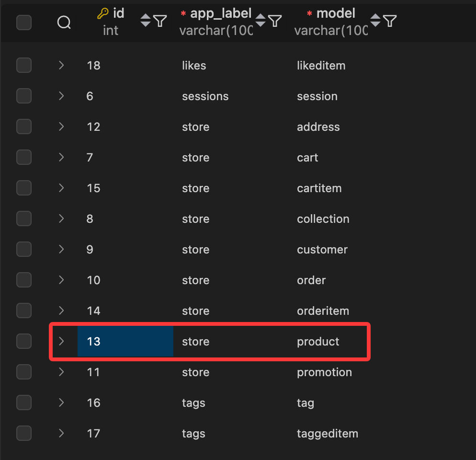
Task: Check the row for store product
Action: (x=23, y=342)
